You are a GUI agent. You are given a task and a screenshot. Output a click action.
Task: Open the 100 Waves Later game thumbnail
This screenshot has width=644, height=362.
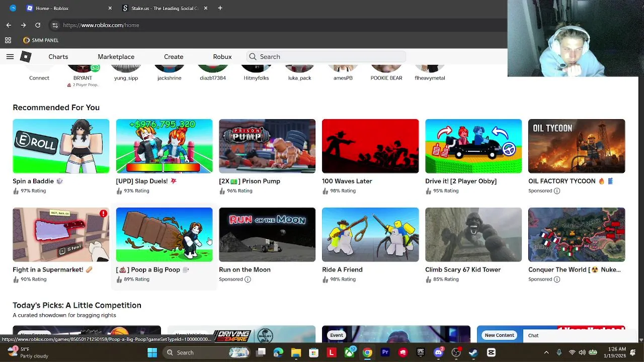point(370,146)
